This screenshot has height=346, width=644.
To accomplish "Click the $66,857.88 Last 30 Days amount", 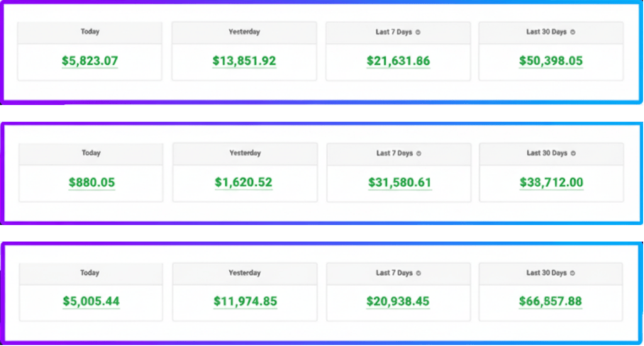I will tap(550, 301).
